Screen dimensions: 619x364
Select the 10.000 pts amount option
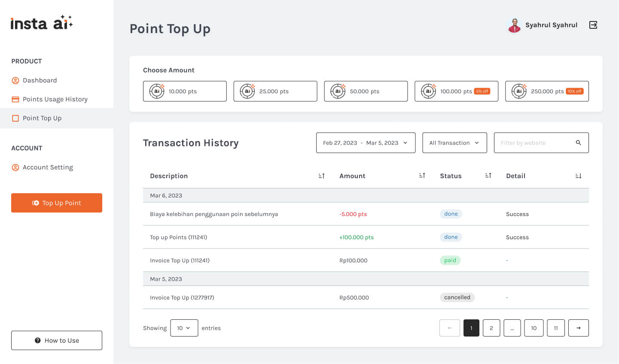click(185, 91)
